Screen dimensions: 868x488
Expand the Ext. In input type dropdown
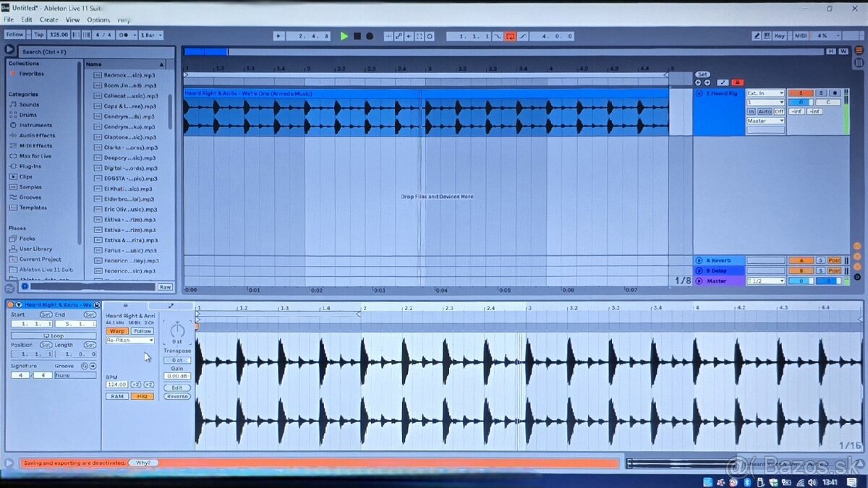tap(765, 93)
